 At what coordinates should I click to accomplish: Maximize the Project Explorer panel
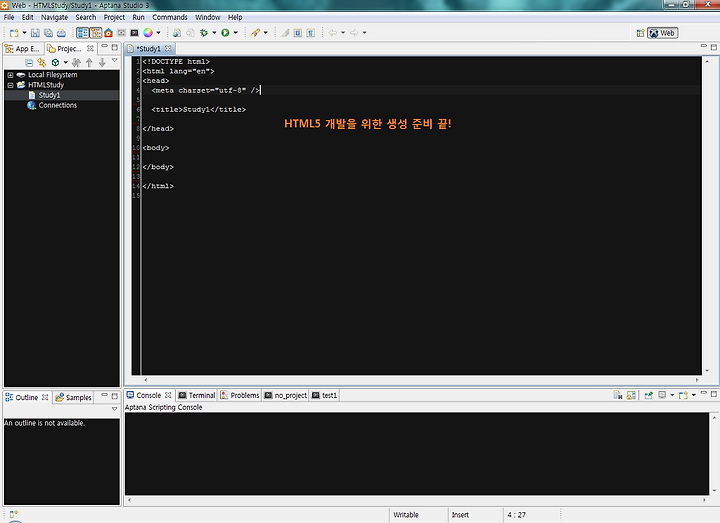click(115, 47)
